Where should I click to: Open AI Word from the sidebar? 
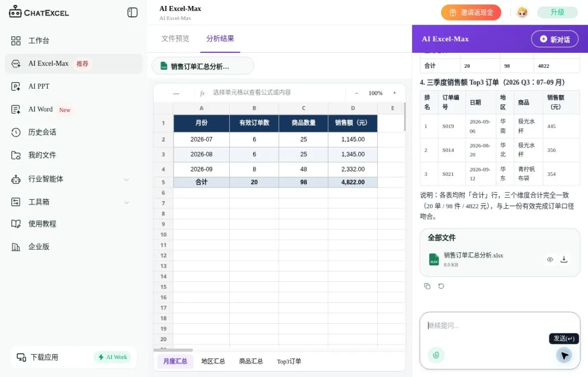click(x=73, y=109)
